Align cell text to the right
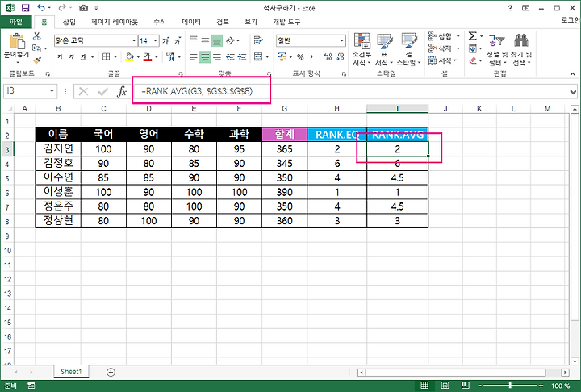 click(x=217, y=56)
